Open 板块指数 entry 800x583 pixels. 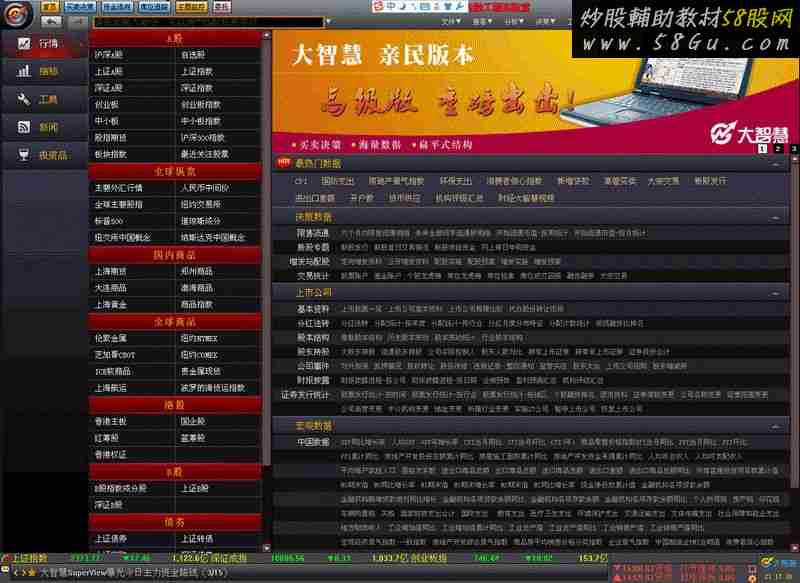(x=110, y=154)
